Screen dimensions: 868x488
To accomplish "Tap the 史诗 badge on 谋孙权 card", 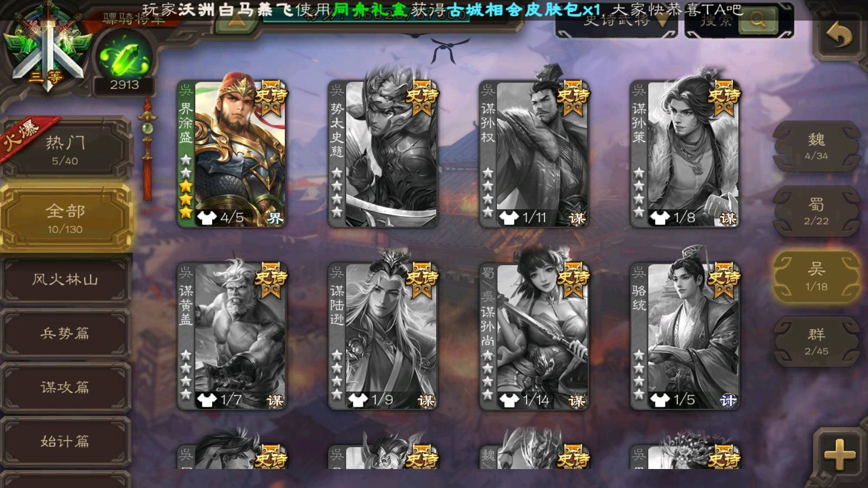I will pos(573,98).
